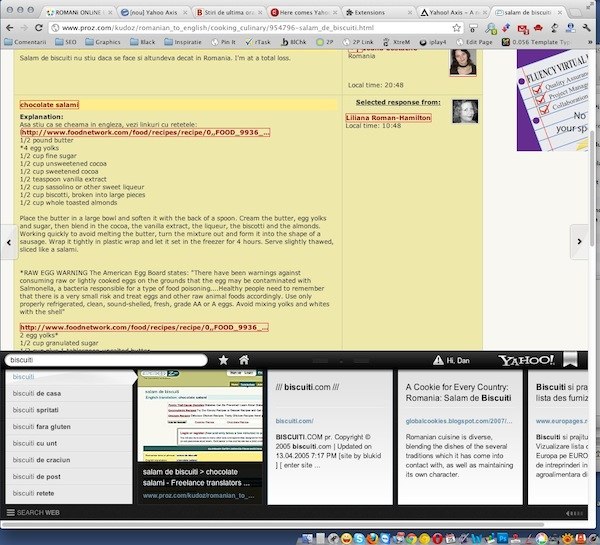The height and width of the screenshot is (545, 600).
Task: Select suggestion biscuiti cu unt
Action: [69, 443]
